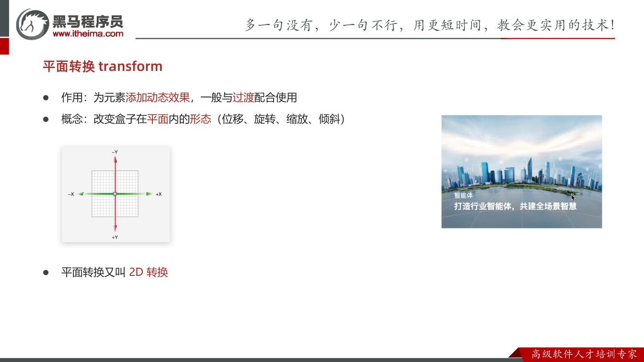Click the 智能体 label on banner
The height and width of the screenshot is (362, 644).
point(463,195)
